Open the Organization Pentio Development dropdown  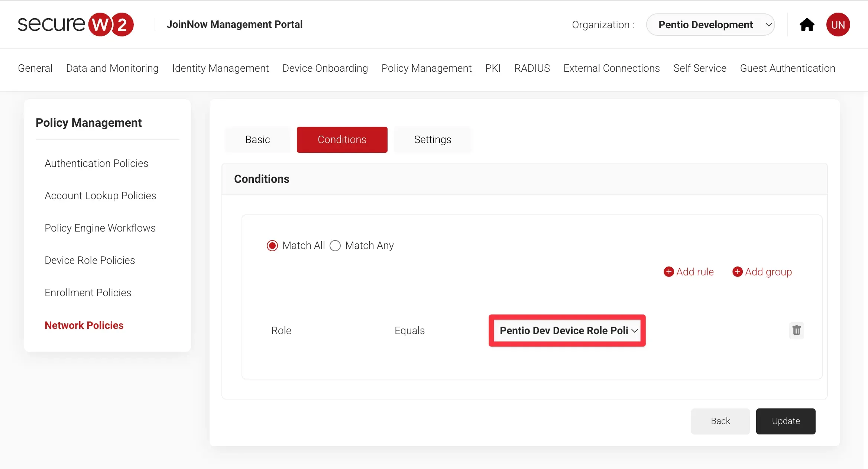[710, 25]
